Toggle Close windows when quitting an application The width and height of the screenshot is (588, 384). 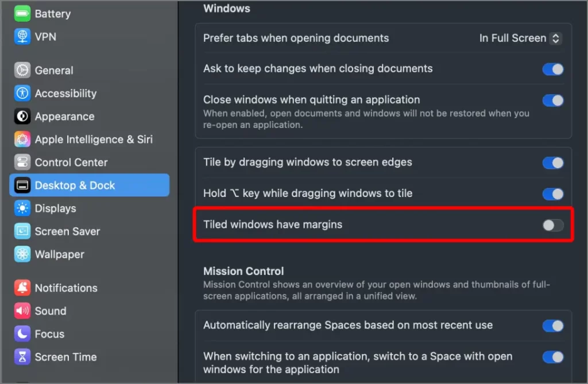pos(553,100)
